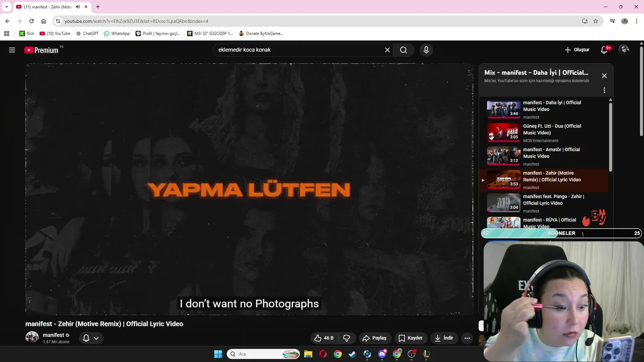This screenshot has height=362, width=644.
Task: Click the page vertical scrollbar
Action: click(x=641, y=90)
